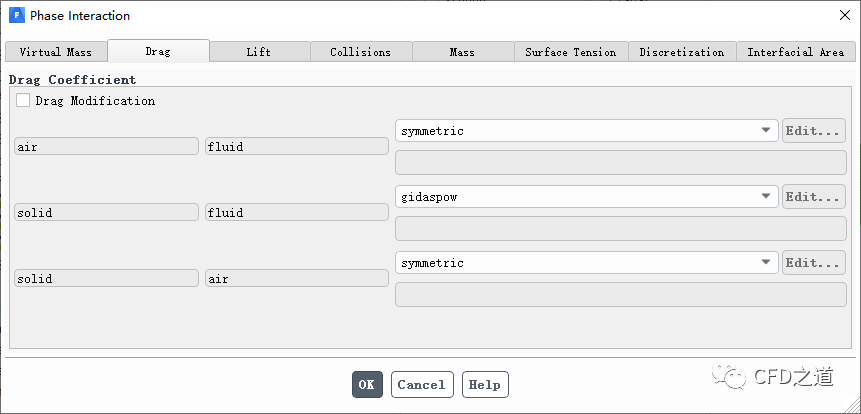The image size is (861, 414).
Task: Open the Lift tab
Action: click(x=258, y=52)
